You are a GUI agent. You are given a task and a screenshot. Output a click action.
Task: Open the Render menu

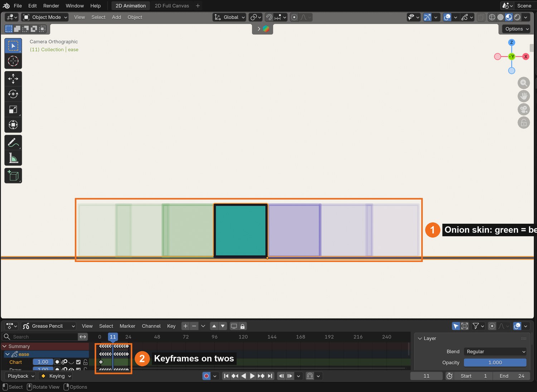point(51,6)
